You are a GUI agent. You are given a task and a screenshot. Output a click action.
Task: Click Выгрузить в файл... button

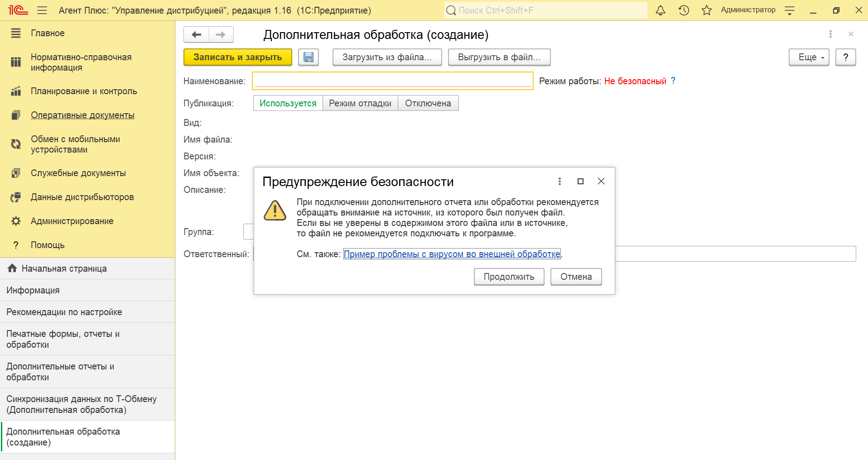(x=499, y=57)
